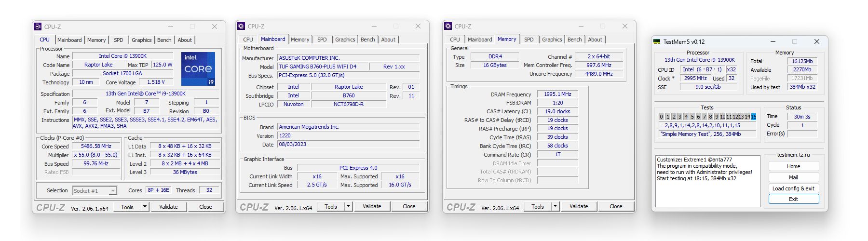Screen dimensions: 868x241
Task: Click TestMem5 total memory 16125Mb
Action: pos(802,61)
